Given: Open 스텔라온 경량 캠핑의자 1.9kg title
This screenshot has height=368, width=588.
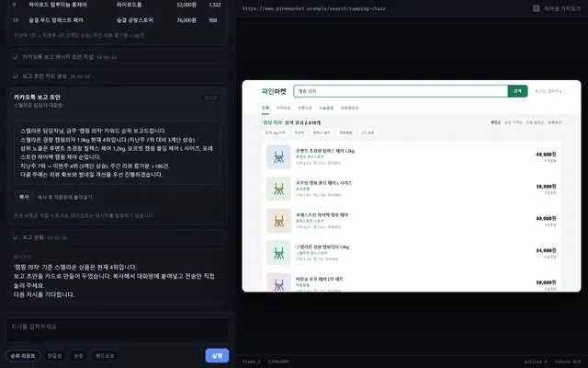Looking at the screenshot, I should 322,247.
